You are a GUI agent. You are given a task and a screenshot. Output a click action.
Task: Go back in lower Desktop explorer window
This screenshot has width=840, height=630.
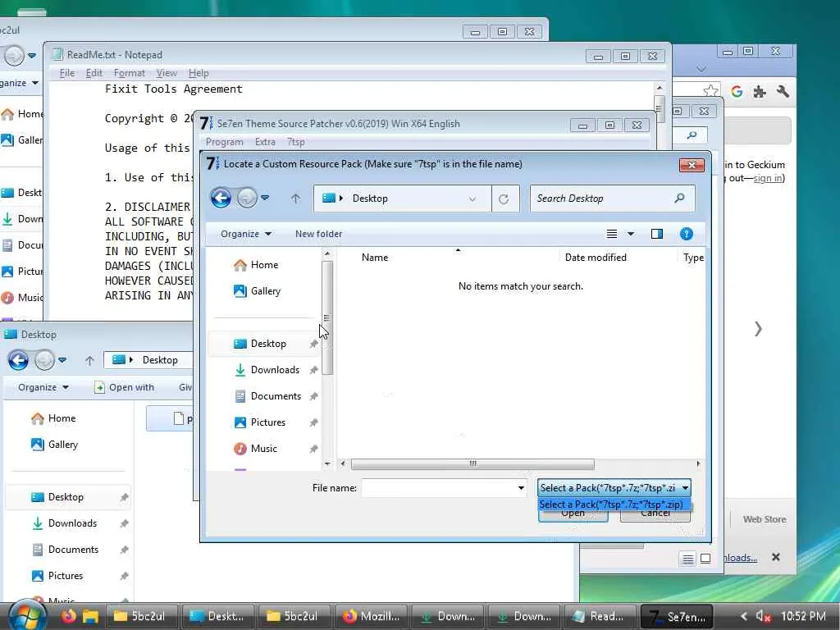click(18, 360)
